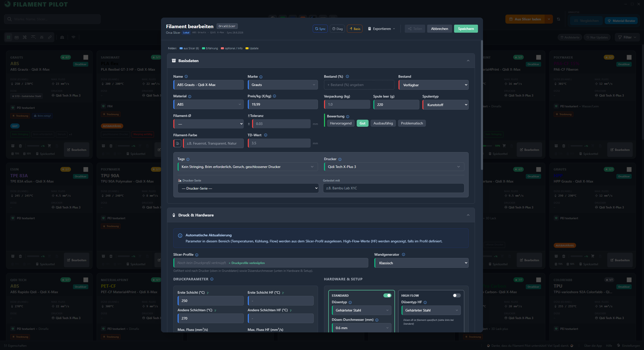The width and height of the screenshot is (644, 350).
Task: Select Ausbaufähig rating
Action: 383,123
